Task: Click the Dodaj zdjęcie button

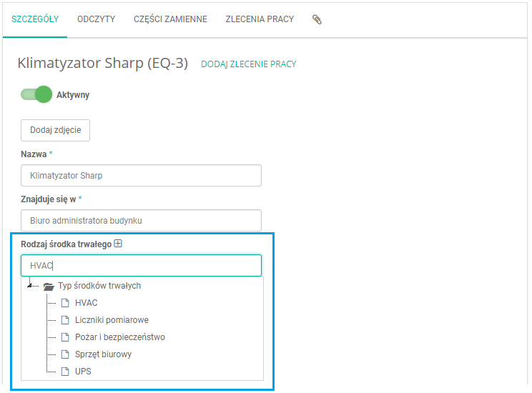Action: tap(55, 130)
